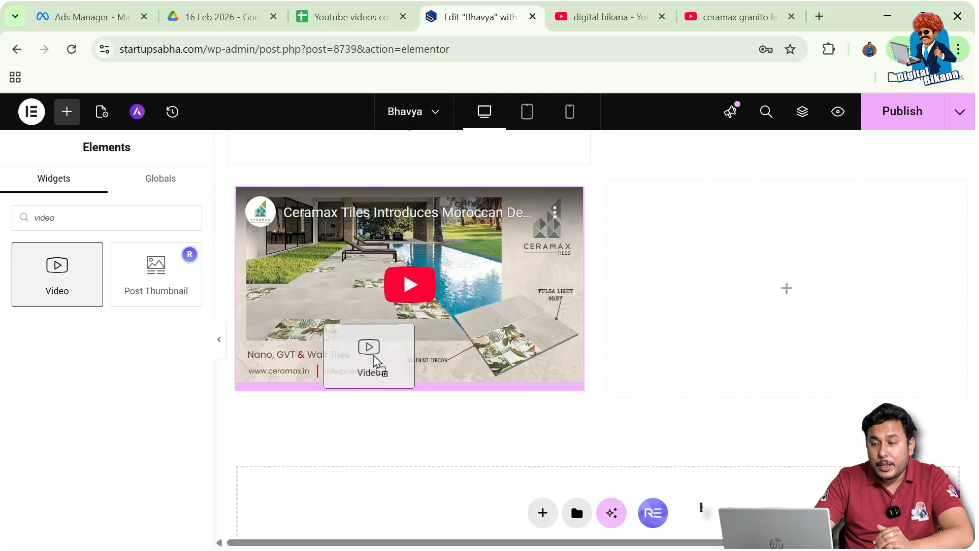Open the apps grid in bookmarks bar
The width and height of the screenshot is (979, 551).
(15, 77)
